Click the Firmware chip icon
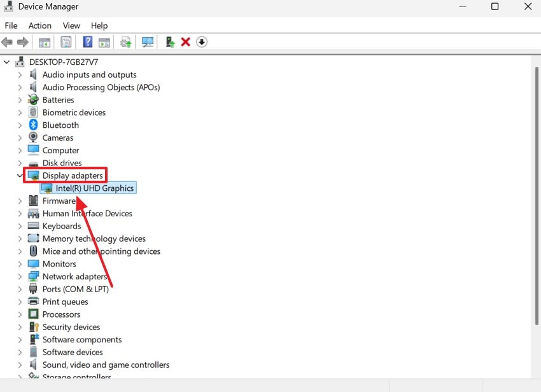541x392 pixels. coord(33,200)
